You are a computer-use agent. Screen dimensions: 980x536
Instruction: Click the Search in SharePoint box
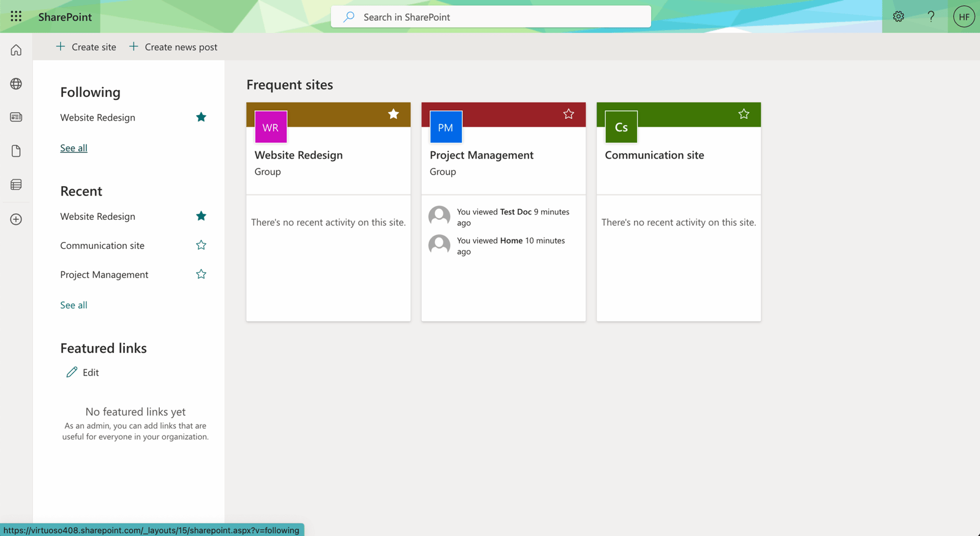491,17
